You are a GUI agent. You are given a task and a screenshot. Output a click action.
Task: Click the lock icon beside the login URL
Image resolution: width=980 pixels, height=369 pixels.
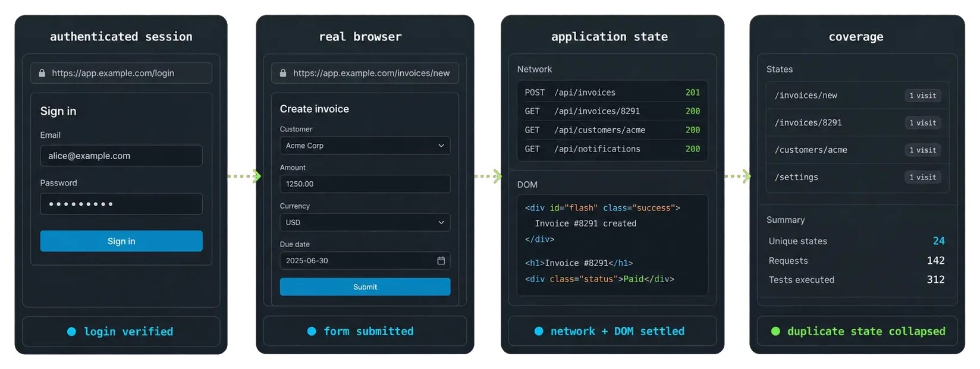coord(42,73)
